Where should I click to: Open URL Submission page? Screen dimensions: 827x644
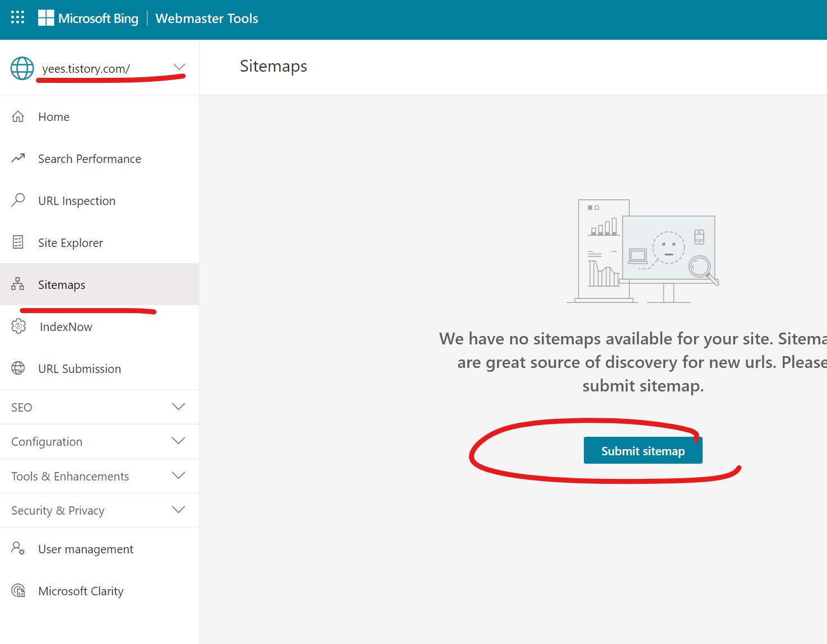coord(99,368)
